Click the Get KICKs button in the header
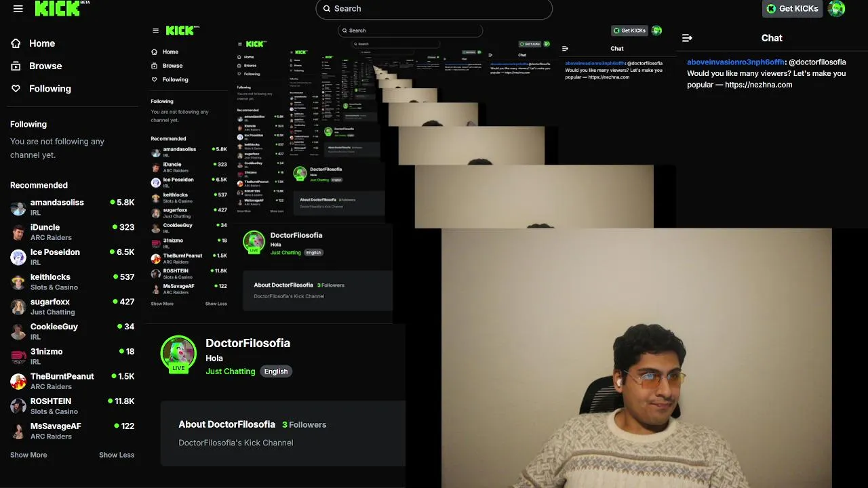 [793, 9]
